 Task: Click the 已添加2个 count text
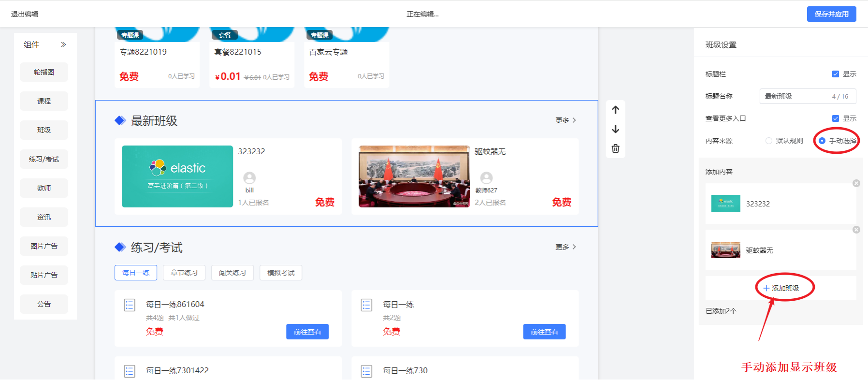click(x=721, y=311)
